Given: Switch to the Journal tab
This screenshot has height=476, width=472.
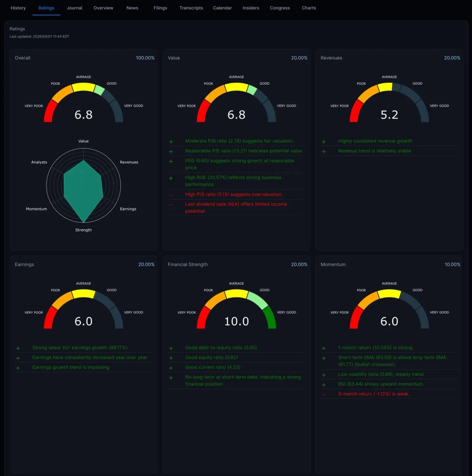Looking at the screenshot, I should coord(74,8).
